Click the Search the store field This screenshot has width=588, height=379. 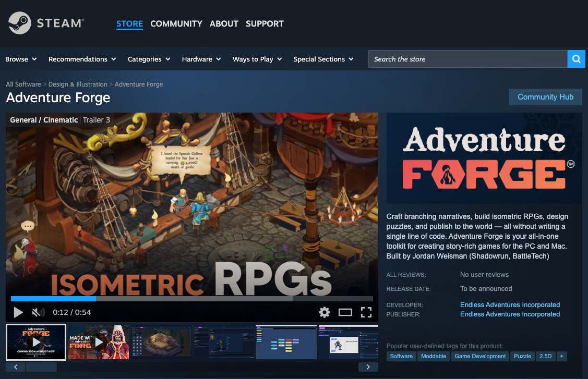(467, 59)
